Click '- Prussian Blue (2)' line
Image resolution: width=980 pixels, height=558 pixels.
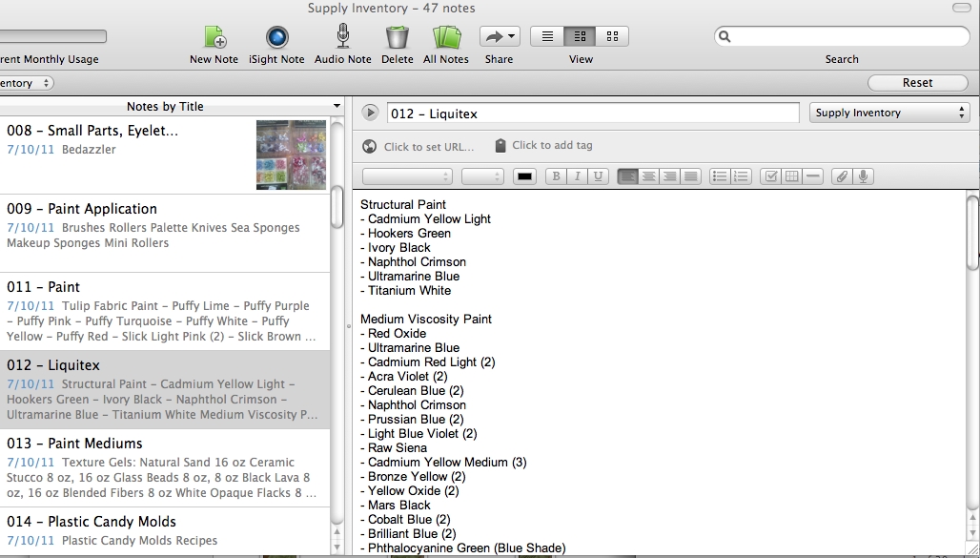(x=412, y=419)
